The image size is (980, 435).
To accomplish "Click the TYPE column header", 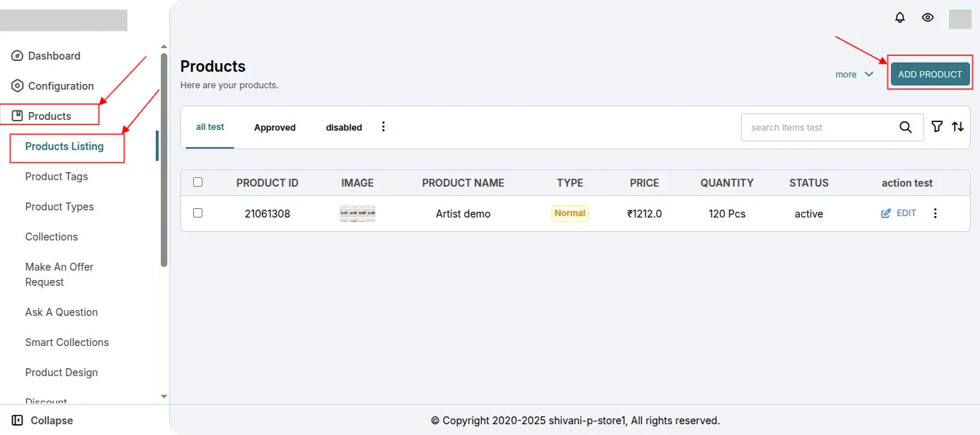I will tap(570, 183).
